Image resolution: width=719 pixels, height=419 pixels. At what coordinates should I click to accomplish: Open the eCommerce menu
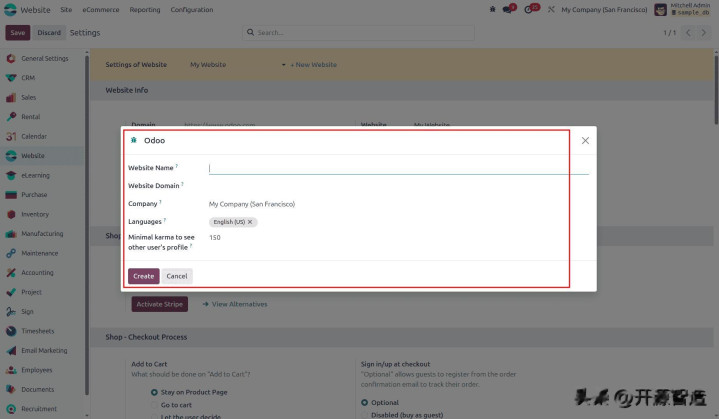point(101,10)
